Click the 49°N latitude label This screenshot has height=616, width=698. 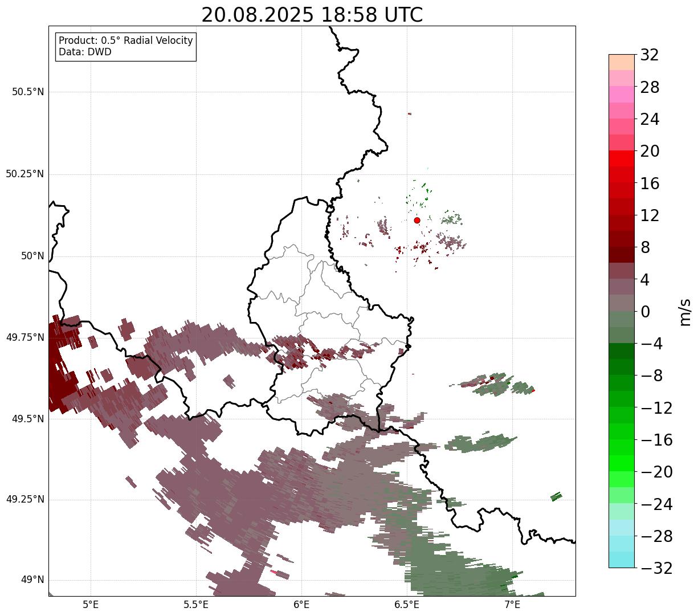point(31,580)
